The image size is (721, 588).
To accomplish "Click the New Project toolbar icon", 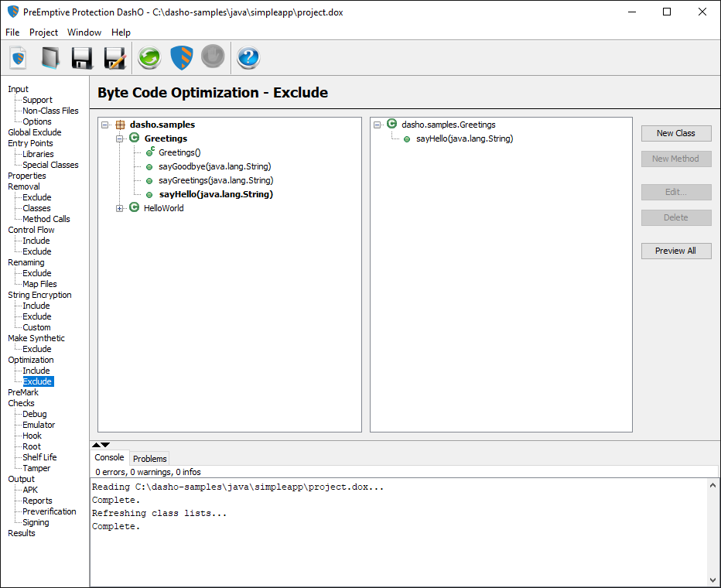I will (x=19, y=58).
